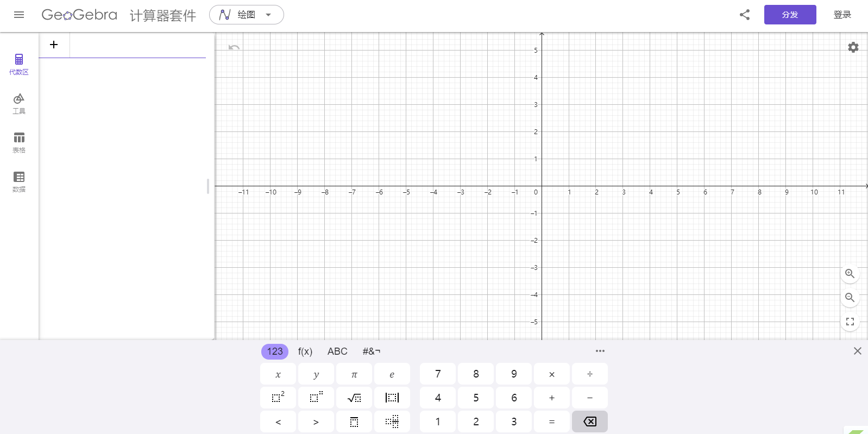Switch keyboard to ABC tab
The width and height of the screenshot is (868, 434).
click(x=337, y=351)
